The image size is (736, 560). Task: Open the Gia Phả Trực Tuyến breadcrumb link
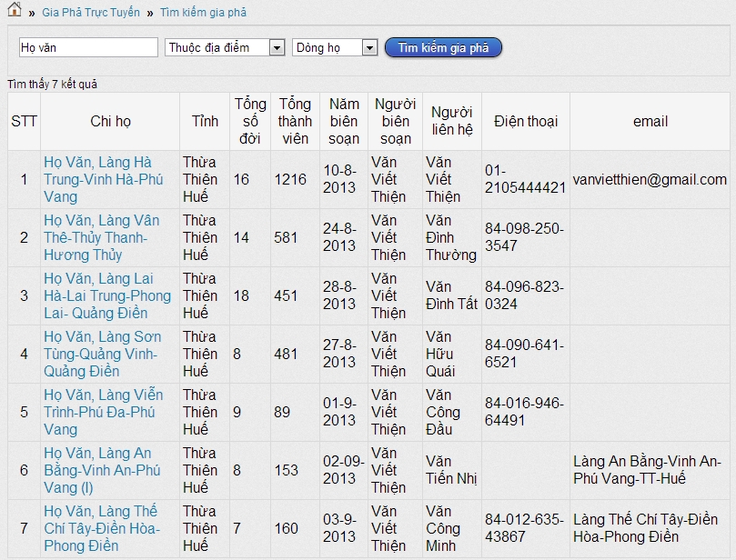[x=91, y=13]
